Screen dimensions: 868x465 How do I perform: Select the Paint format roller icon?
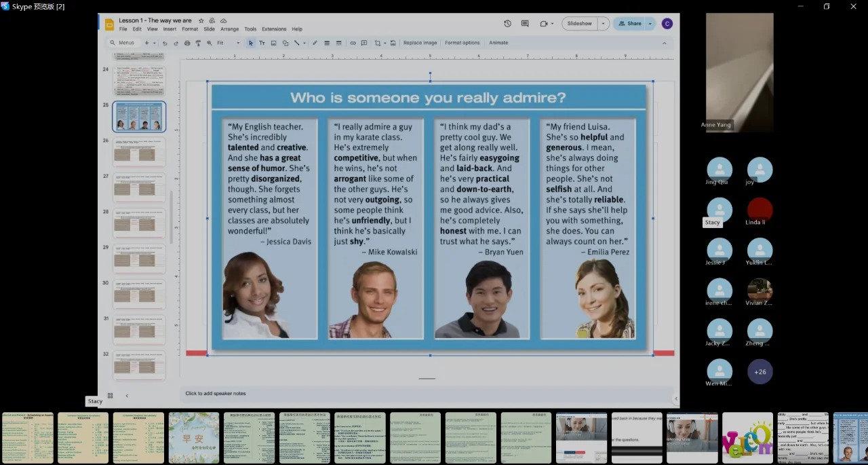[x=198, y=43]
